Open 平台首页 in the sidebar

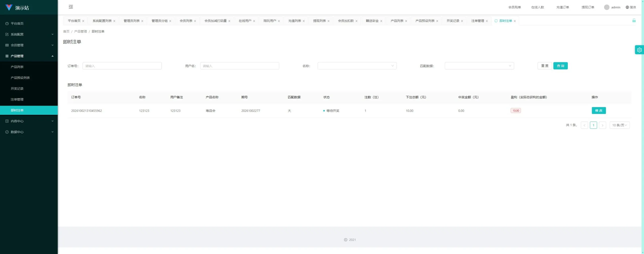[29, 23]
